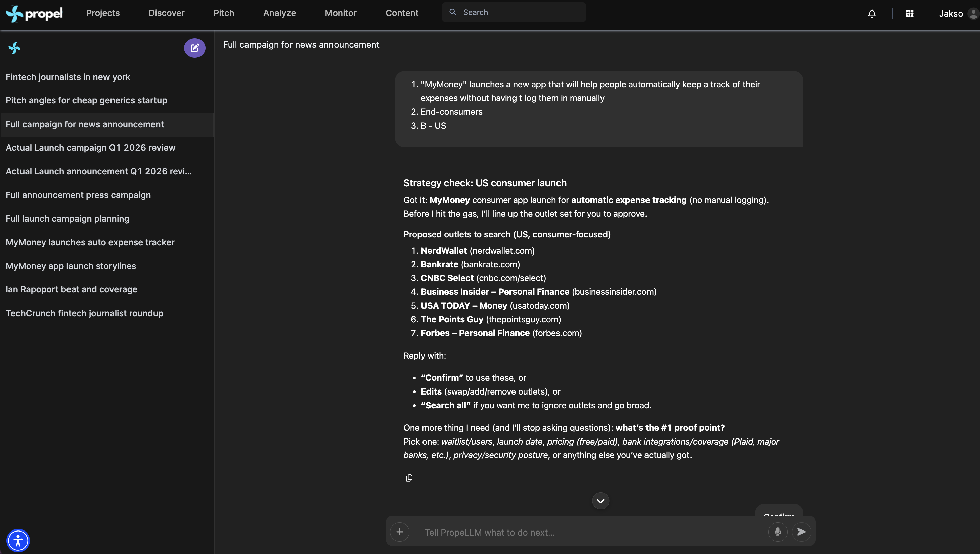This screenshot has width=980, height=554.
Task: Click the pinwheel icon in sidebar
Action: [x=14, y=48]
